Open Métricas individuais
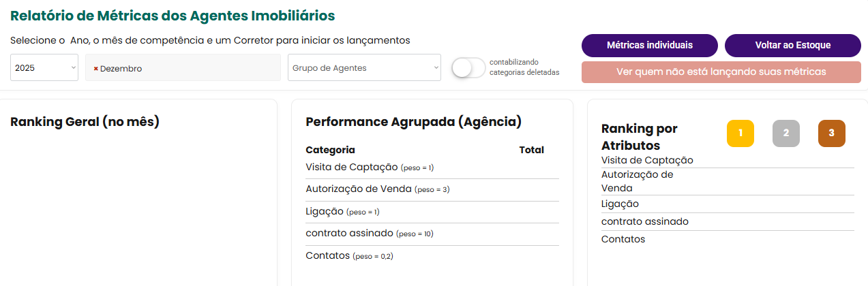 pos(649,46)
